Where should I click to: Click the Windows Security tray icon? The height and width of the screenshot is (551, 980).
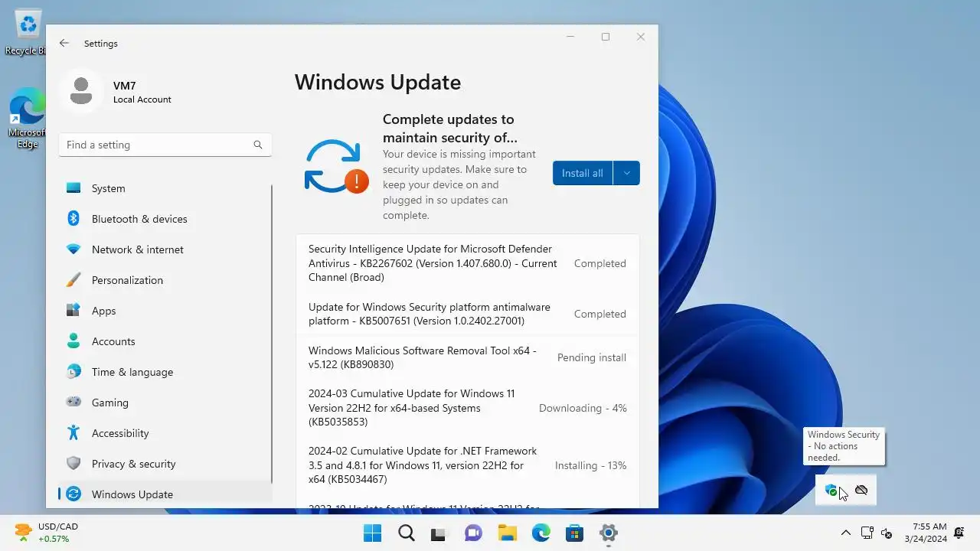(831, 491)
